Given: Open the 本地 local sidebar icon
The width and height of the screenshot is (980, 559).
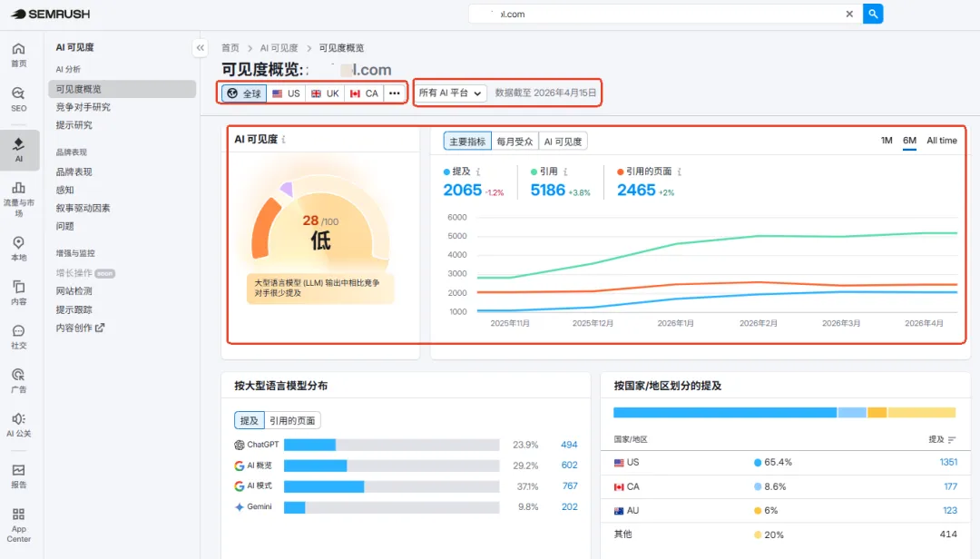Looking at the screenshot, I should [19, 249].
